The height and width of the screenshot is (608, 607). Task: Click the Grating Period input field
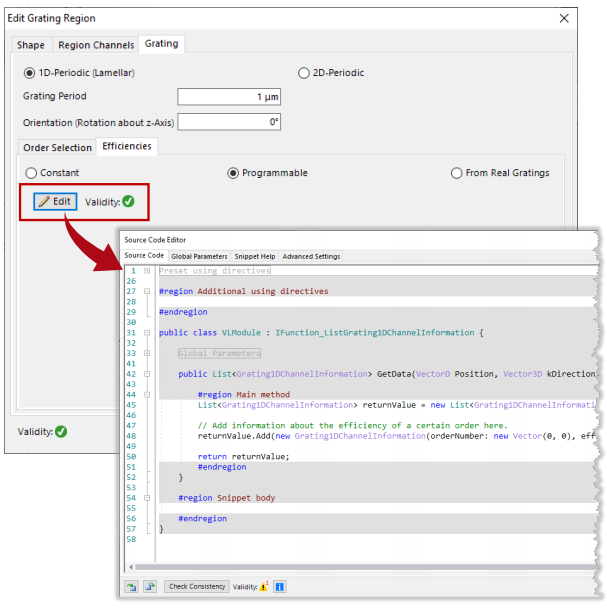[x=229, y=97]
